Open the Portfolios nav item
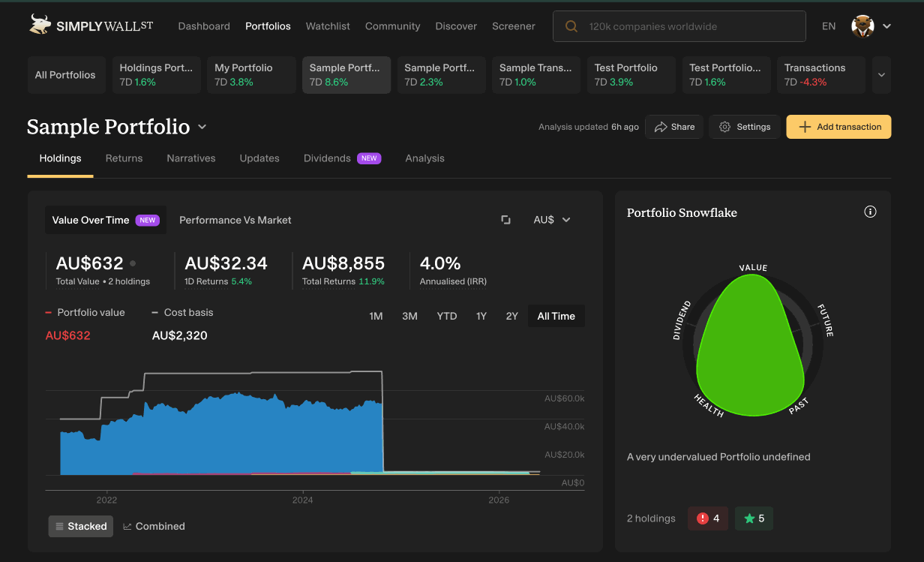Viewport: 924px width, 562px height. click(268, 26)
